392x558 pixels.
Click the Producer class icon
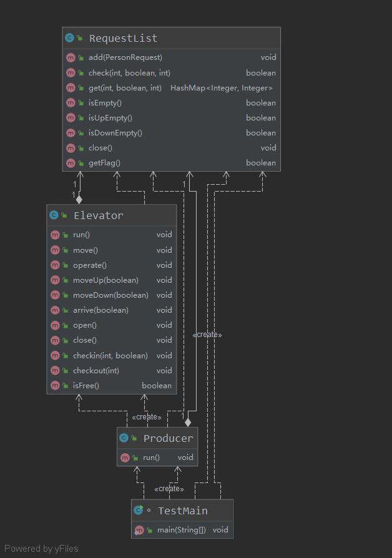(124, 438)
